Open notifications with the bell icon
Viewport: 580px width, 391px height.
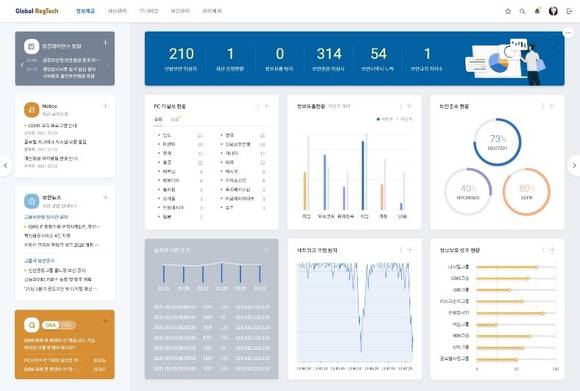click(537, 11)
